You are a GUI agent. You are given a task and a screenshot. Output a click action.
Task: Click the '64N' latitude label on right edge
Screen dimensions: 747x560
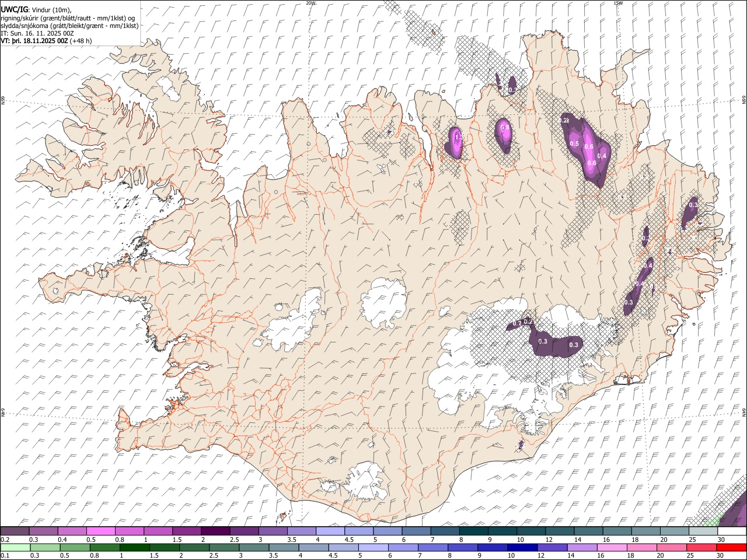coord(744,412)
